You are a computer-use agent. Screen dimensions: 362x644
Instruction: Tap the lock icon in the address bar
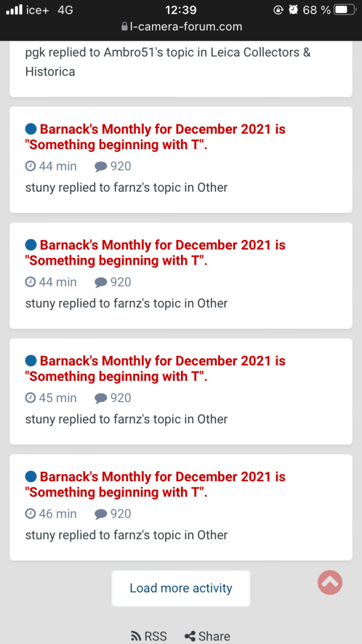point(124,27)
